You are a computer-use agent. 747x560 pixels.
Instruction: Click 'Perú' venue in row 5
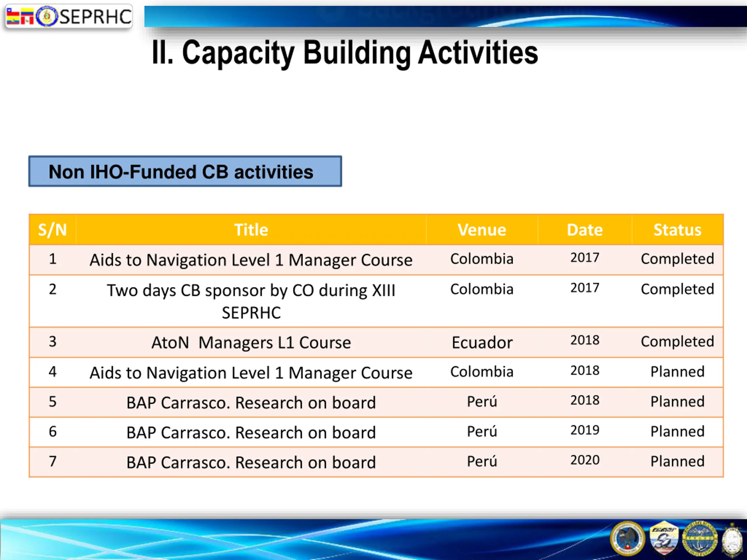[482, 401]
